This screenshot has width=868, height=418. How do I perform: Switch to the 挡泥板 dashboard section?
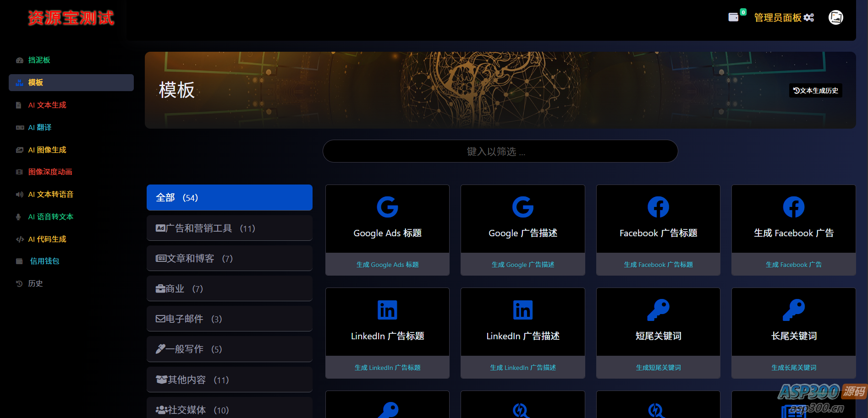point(39,60)
